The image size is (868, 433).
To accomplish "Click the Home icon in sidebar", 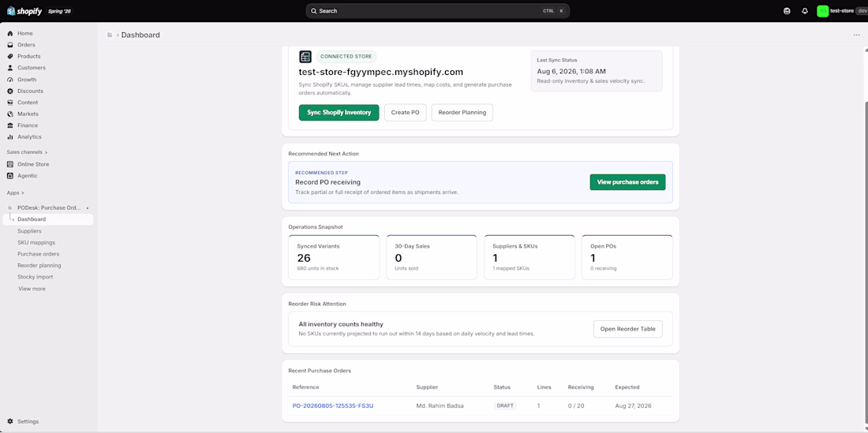I will coord(10,34).
